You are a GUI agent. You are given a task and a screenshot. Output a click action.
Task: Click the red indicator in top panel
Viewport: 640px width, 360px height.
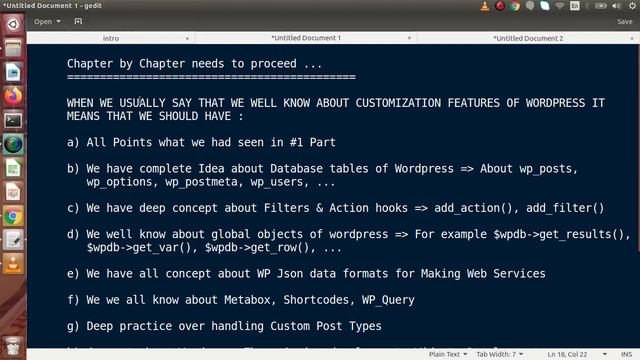(x=500, y=6)
